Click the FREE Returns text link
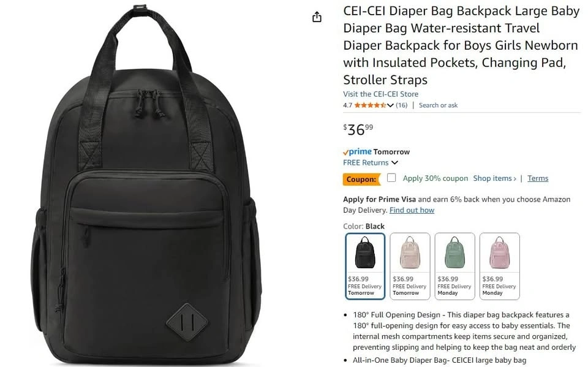Image resolution: width=588 pixels, height=367 pixels. [x=366, y=162]
